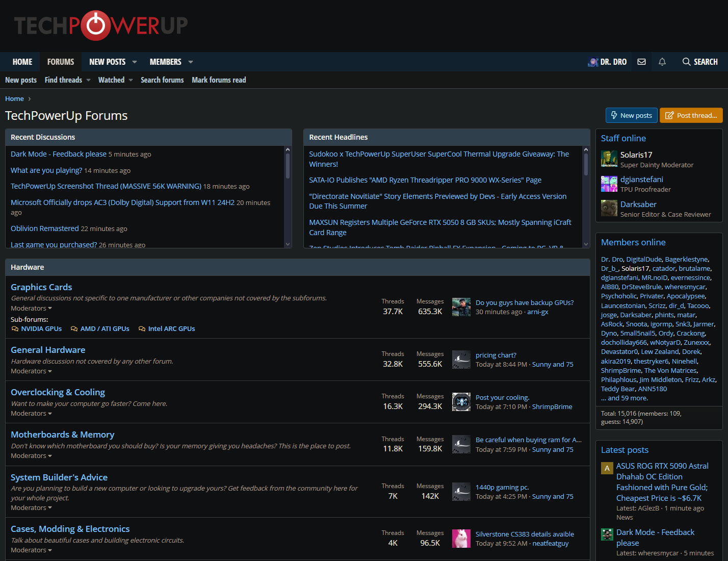Click New posts sub-navigation link

pyautogui.click(x=21, y=80)
